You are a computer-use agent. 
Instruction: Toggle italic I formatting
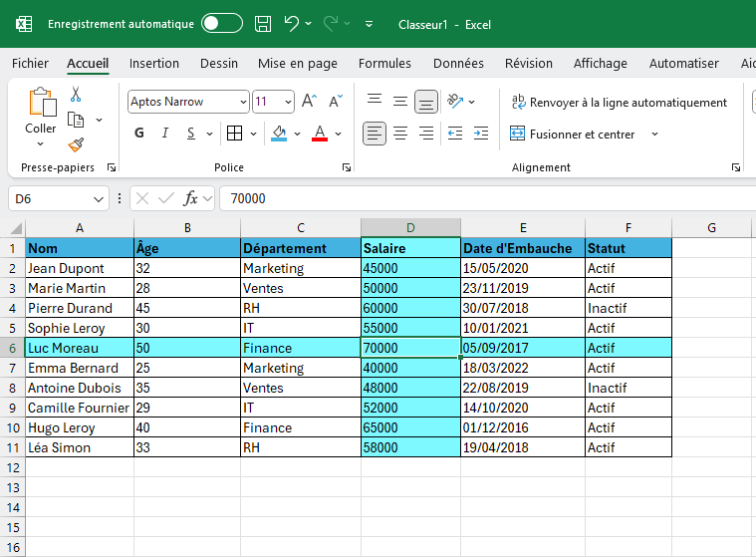coord(165,134)
